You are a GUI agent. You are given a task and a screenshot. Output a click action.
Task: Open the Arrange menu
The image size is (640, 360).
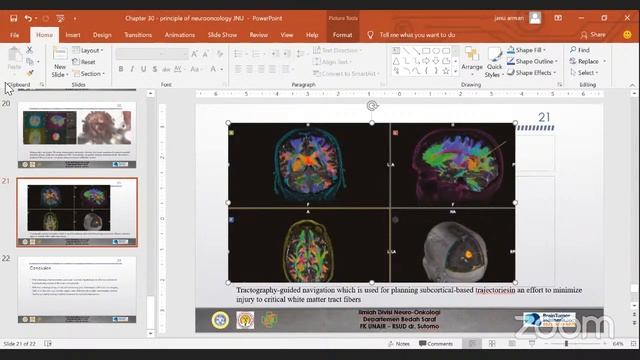472,62
